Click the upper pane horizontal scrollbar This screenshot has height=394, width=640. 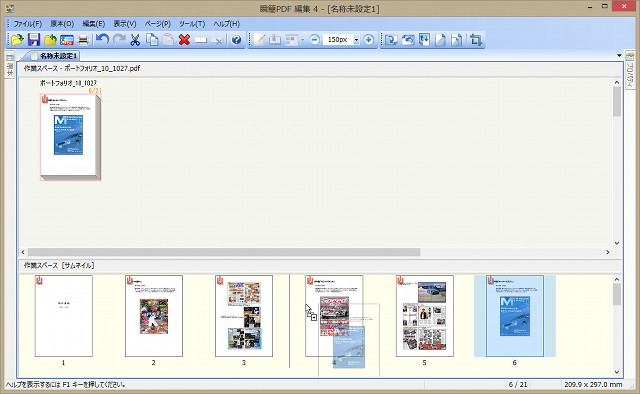tap(224, 252)
